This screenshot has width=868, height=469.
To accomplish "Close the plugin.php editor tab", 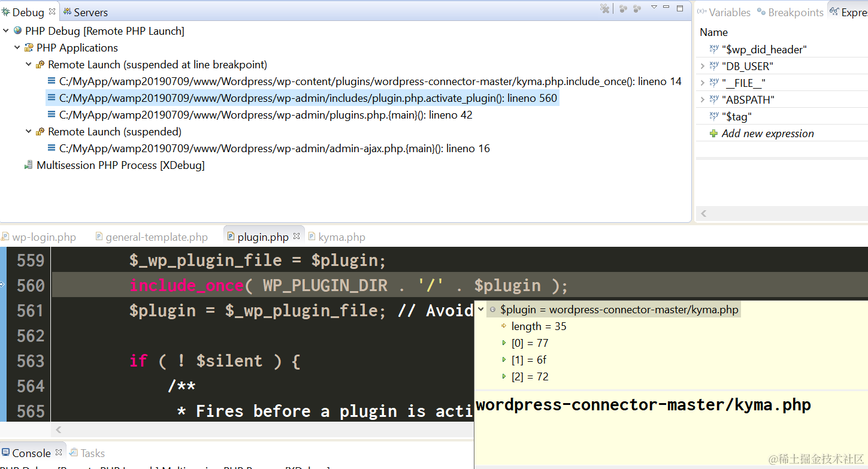I will pyautogui.click(x=295, y=237).
